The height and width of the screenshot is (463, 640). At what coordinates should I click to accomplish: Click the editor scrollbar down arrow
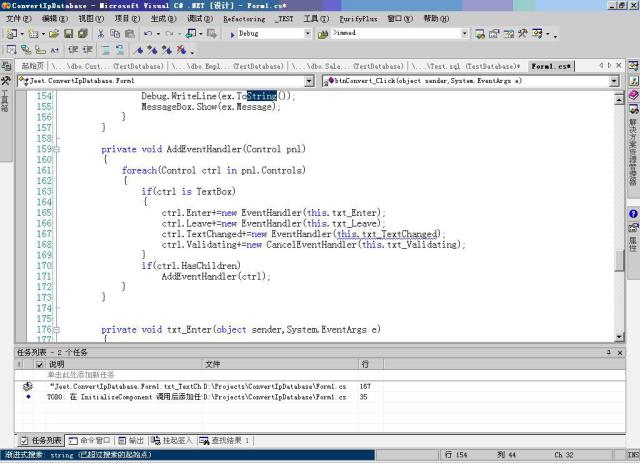click(619, 337)
